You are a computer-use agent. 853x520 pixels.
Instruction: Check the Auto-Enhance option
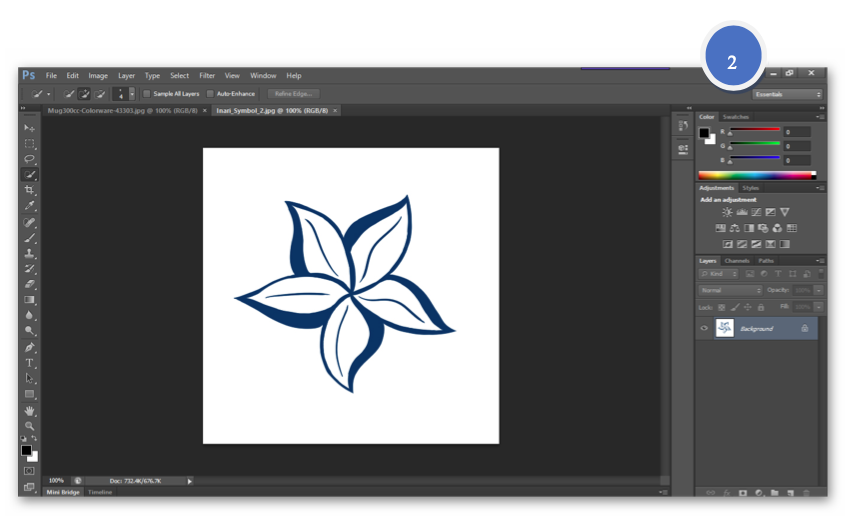210,94
